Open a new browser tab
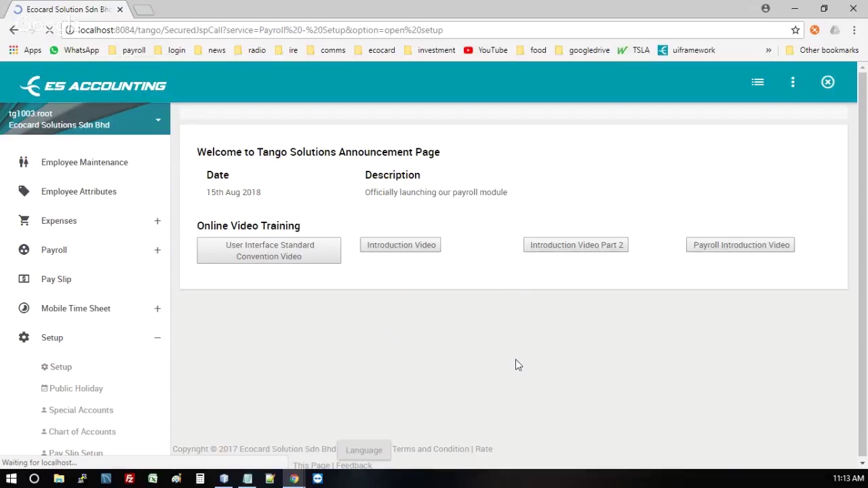868x488 pixels. 144,9
